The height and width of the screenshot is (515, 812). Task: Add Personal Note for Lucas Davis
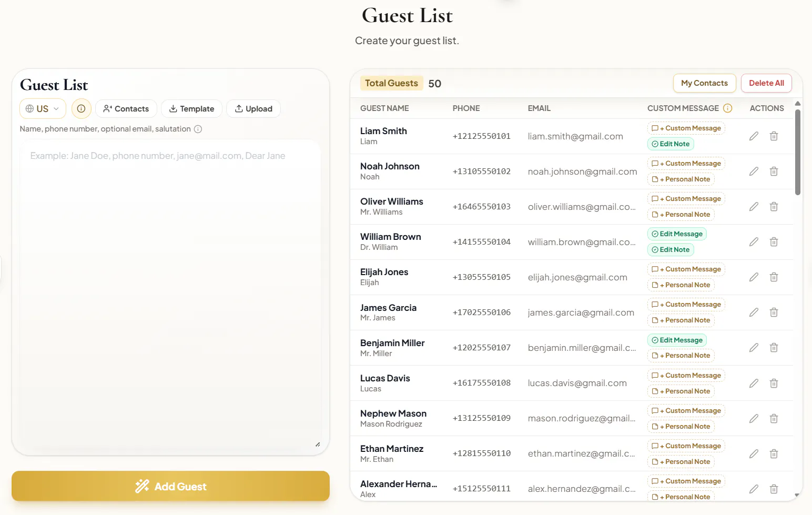point(681,391)
